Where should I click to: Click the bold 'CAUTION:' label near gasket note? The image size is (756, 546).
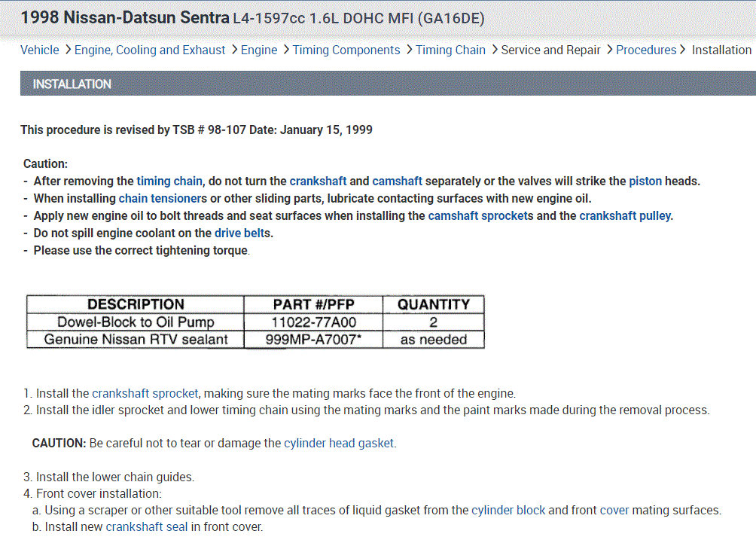coord(59,444)
